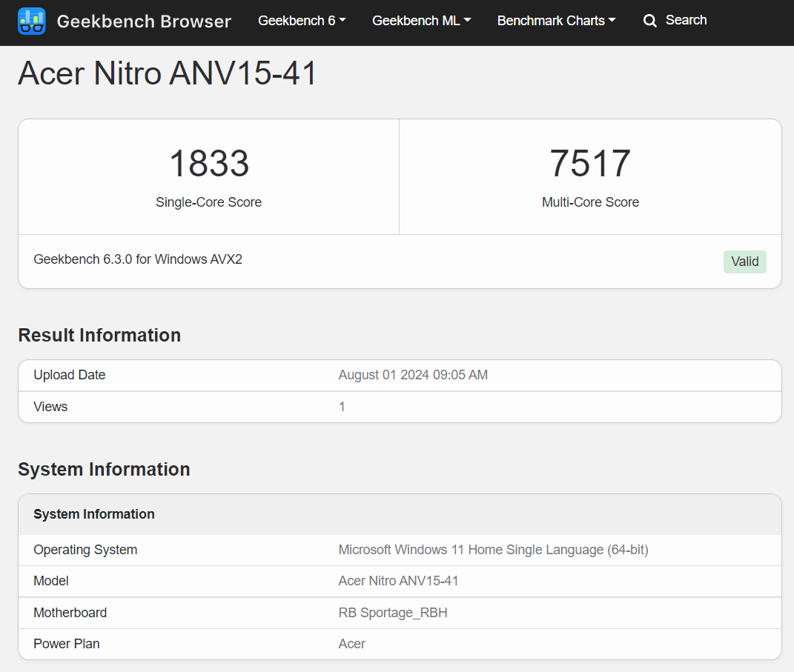Image resolution: width=794 pixels, height=672 pixels.
Task: Open the Benchmark Charts dropdown
Action: click(x=556, y=21)
